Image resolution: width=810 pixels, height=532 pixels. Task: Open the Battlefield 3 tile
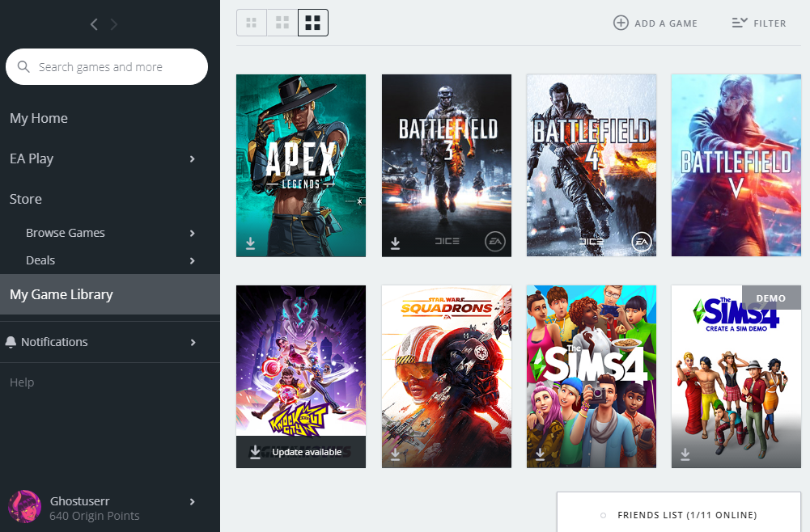(x=447, y=165)
